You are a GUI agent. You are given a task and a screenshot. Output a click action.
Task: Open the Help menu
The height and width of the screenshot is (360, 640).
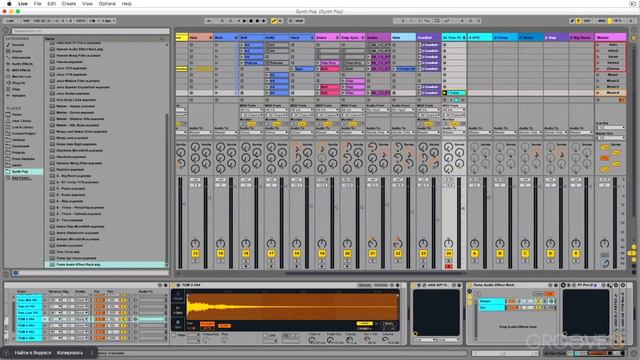click(x=127, y=4)
